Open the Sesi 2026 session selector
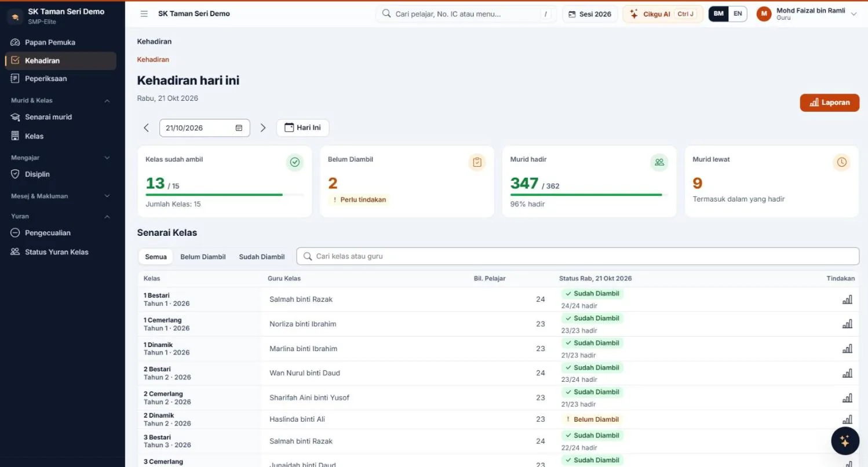Screen dimensions: 868x467 (x=590, y=14)
